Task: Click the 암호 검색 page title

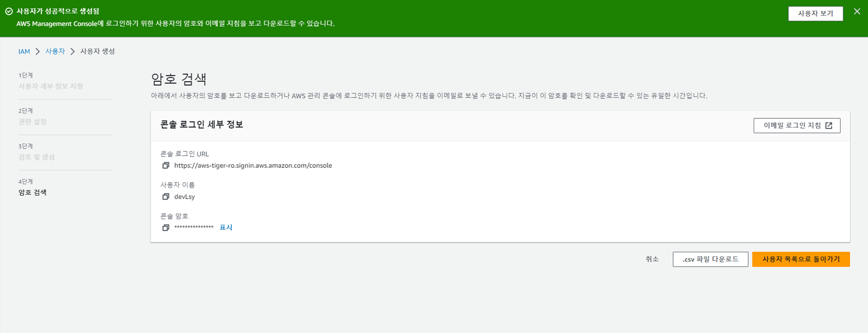Action: point(179,79)
